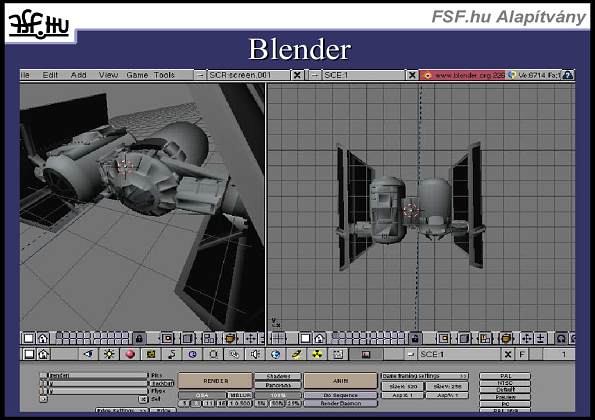The width and height of the screenshot is (595, 420).
Task: Toggle layer lock in right 3D view header
Action: tap(416, 338)
